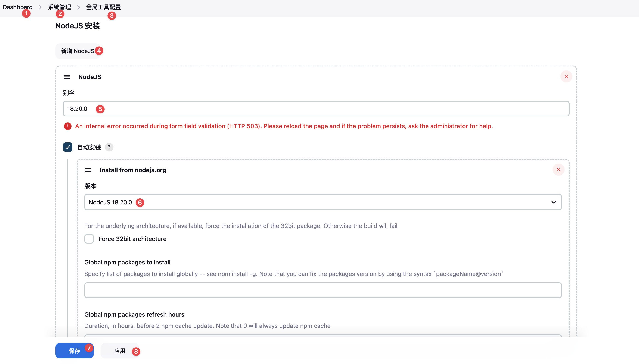Viewport: 639px width, 364px height.
Task: Click 新增 NodeJS button
Action: click(78, 51)
